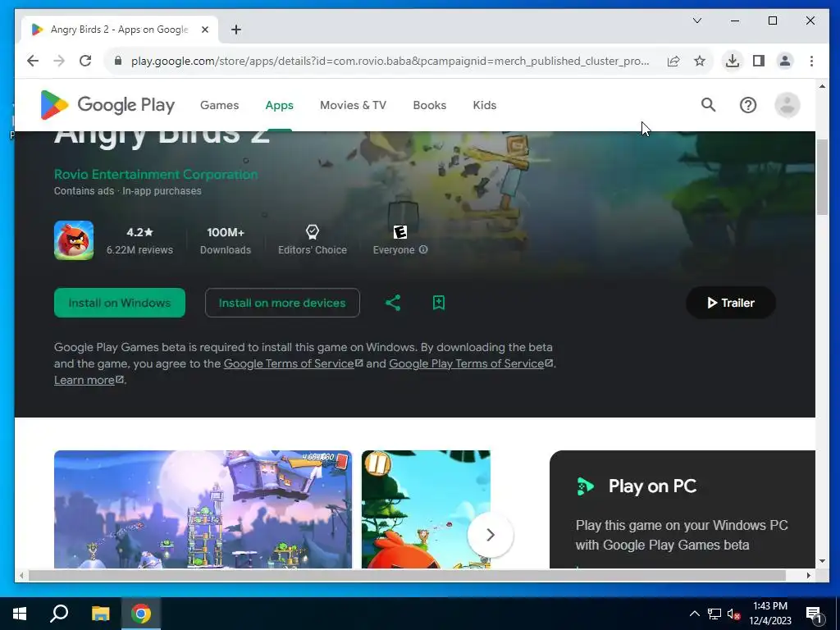Open first gameplay screenshot thumbnail
Screen dimensions: 840x630
pos(203,509)
